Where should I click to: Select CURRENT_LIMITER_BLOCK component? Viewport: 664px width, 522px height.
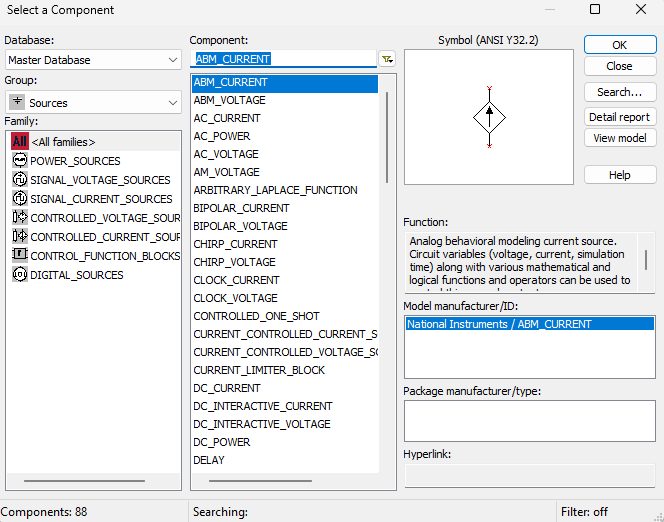click(x=285, y=370)
